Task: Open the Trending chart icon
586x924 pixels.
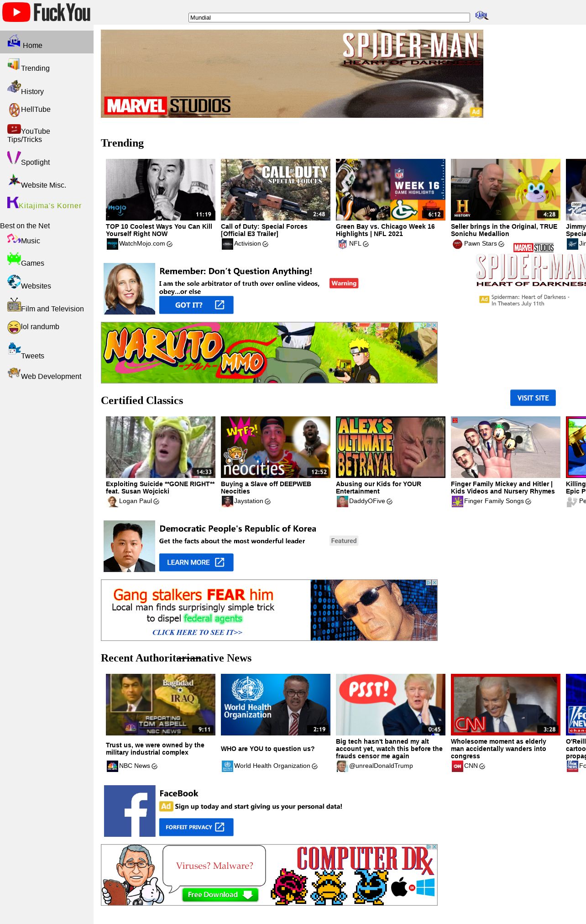Action: pos(14,64)
